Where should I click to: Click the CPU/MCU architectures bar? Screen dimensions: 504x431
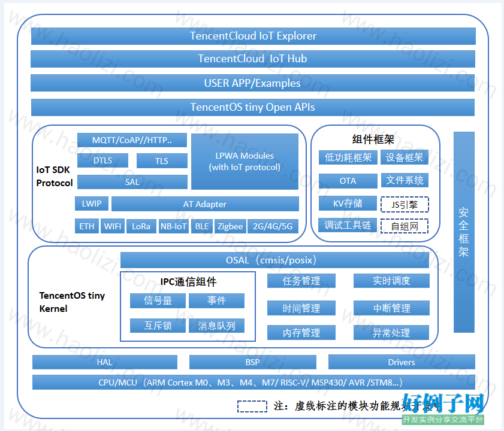point(253,382)
